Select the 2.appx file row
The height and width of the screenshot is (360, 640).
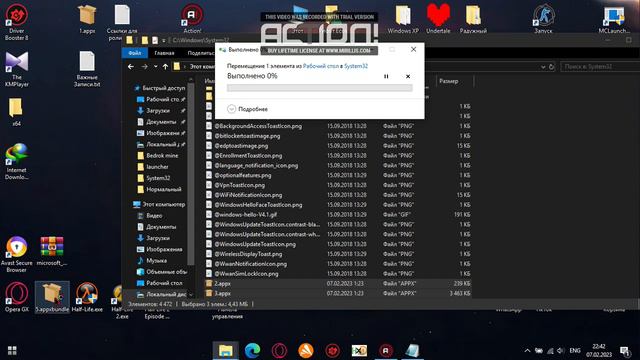click(x=338, y=283)
